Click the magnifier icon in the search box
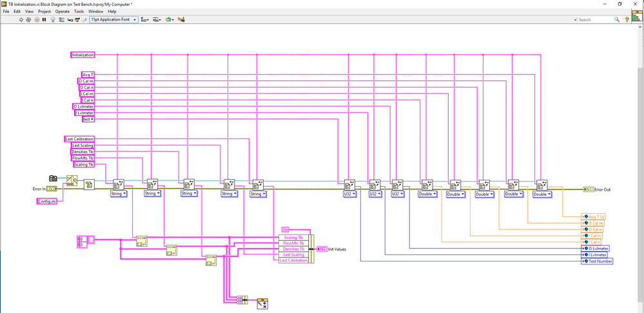This screenshot has width=644, height=313. click(x=617, y=19)
